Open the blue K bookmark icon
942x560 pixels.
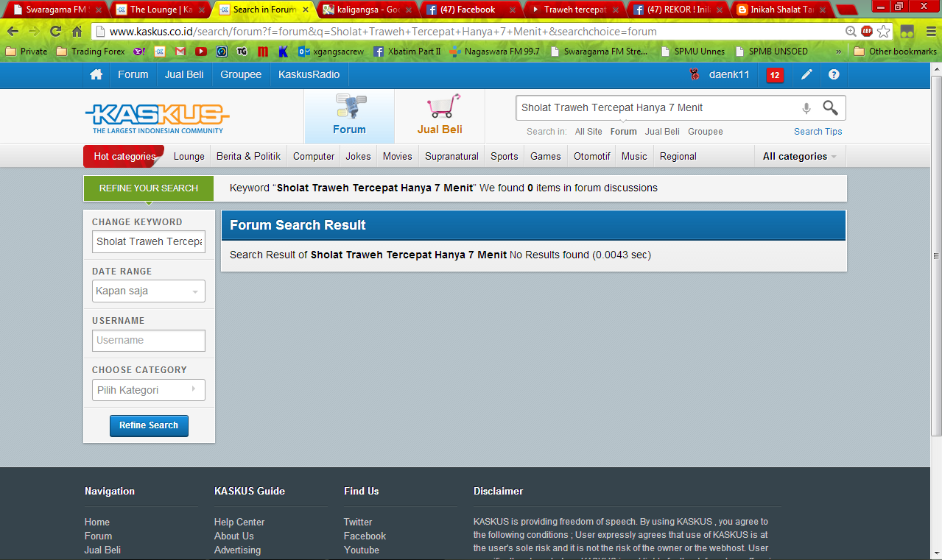[283, 52]
